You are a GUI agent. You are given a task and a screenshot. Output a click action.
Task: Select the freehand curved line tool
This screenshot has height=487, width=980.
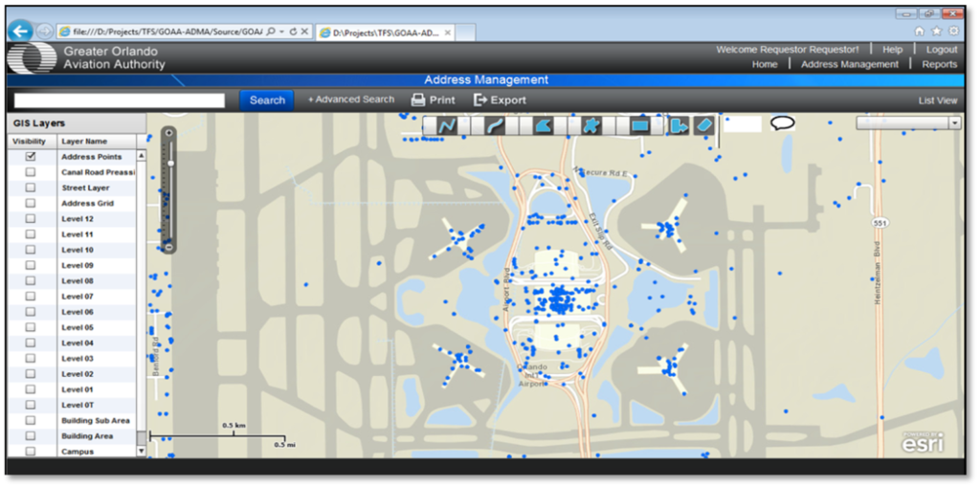tap(496, 125)
